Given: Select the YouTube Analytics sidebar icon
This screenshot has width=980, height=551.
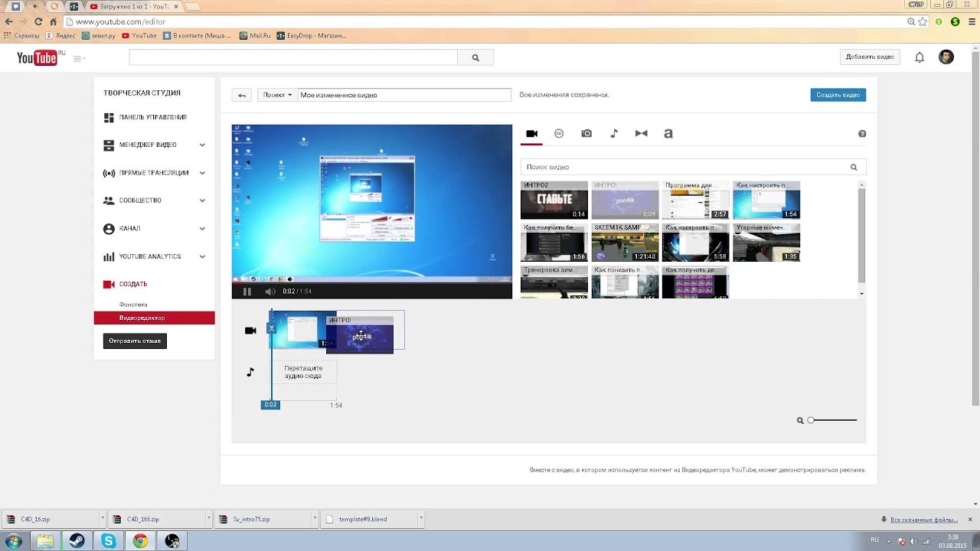Looking at the screenshot, I should pos(108,256).
